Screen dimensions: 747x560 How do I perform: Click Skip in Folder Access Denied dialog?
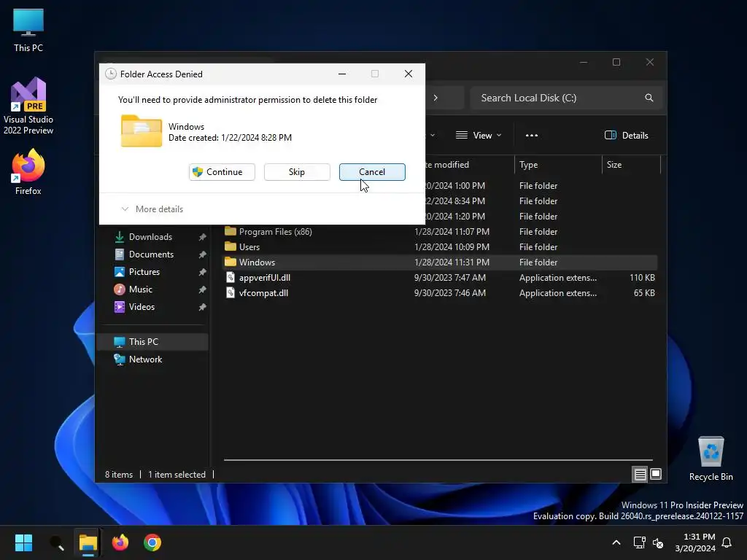tap(297, 172)
